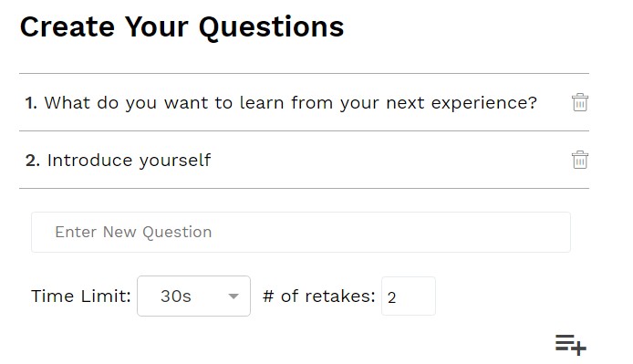Delete the question about your next experience
633x364 pixels.
580,102
